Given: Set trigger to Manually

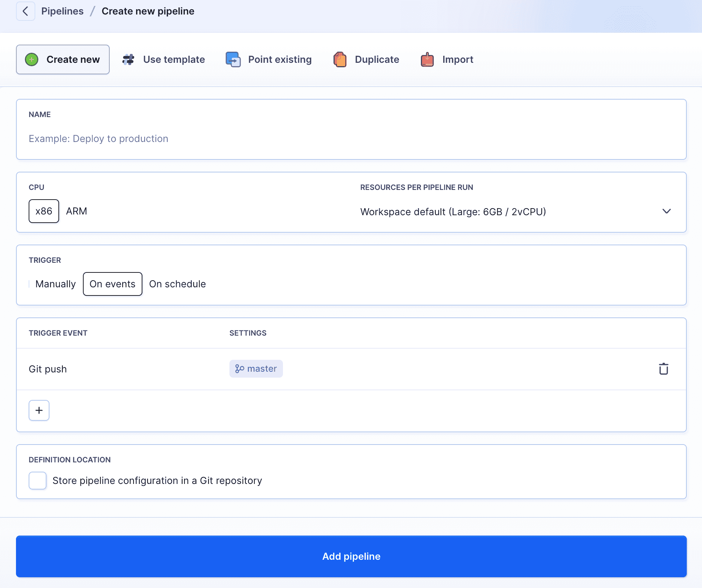Looking at the screenshot, I should [x=56, y=284].
